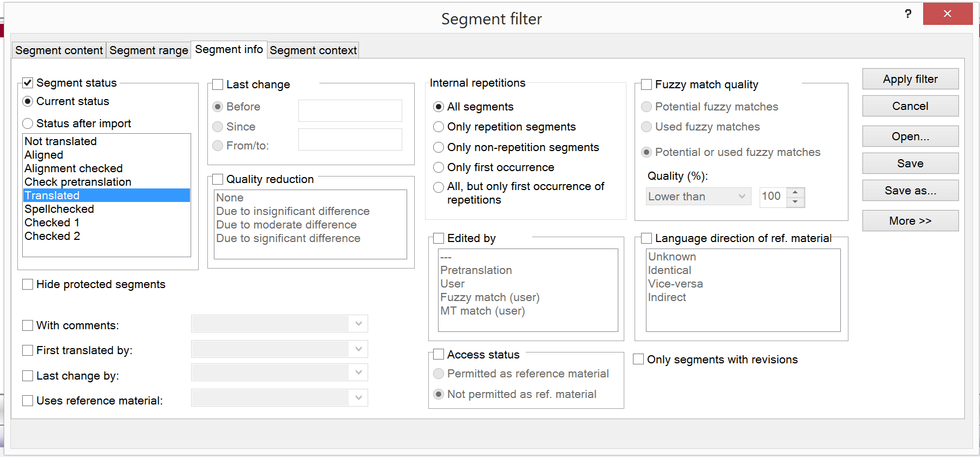Screen dimensions: 980x457
Task: Expand options with More >> button
Action: pos(910,221)
